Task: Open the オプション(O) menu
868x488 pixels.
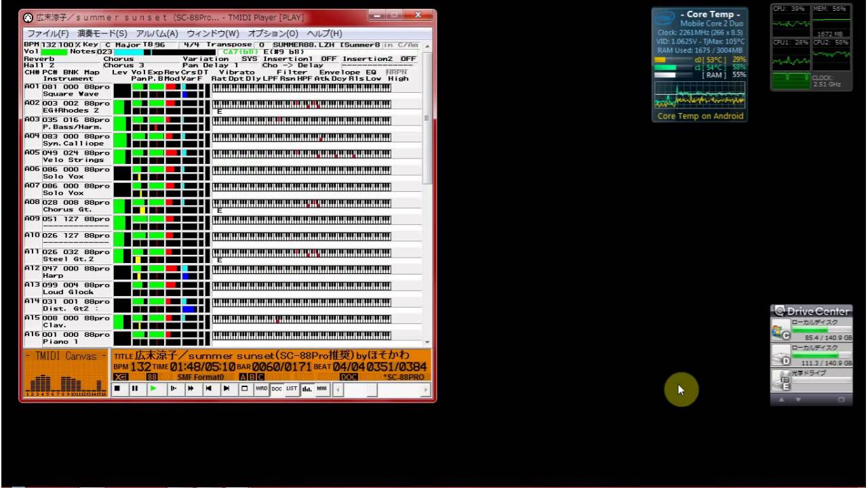Action: click(x=273, y=33)
